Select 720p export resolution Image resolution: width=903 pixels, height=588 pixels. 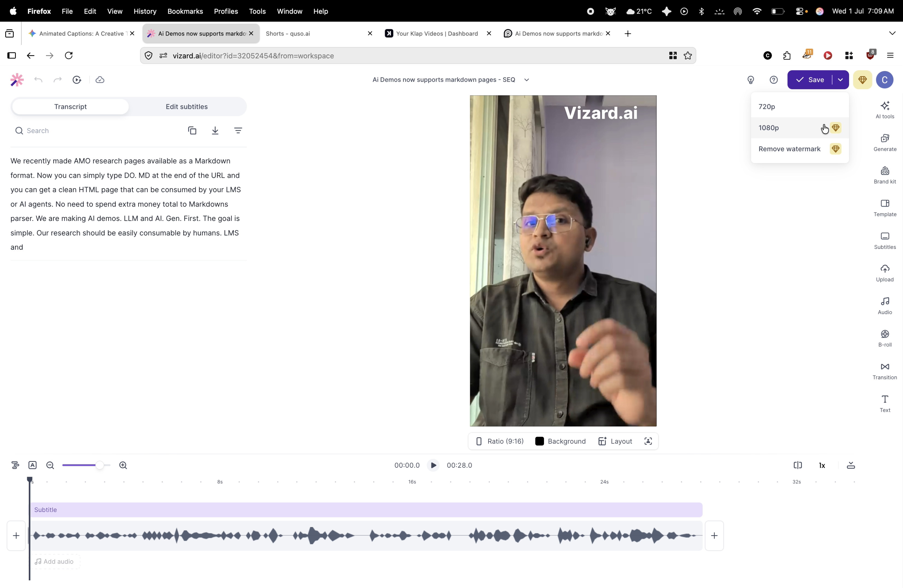pos(799,107)
